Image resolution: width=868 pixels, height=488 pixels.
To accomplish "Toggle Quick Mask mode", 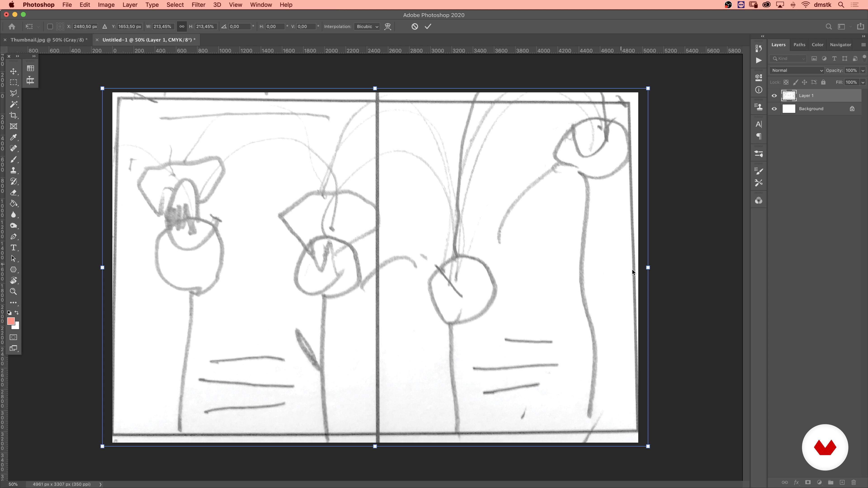I will pyautogui.click(x=14, y=337).
